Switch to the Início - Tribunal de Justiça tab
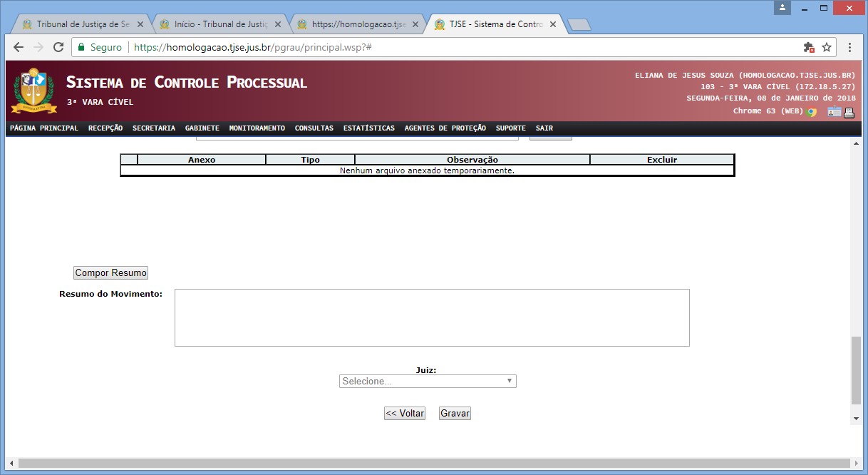This screenshot has width=868, height=475. [x=221, y=24]
